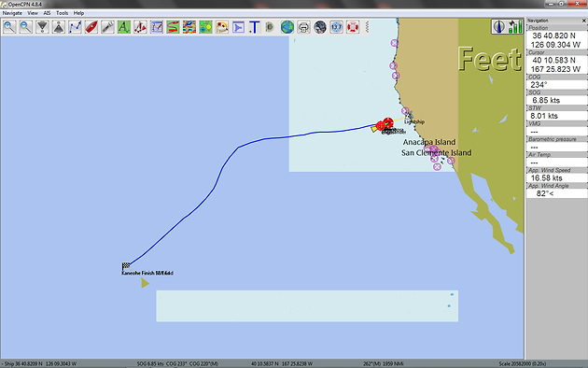Click the dark globe toolbar icon
Viewport: 588px width, 368px height.
(x=320, y=27)
